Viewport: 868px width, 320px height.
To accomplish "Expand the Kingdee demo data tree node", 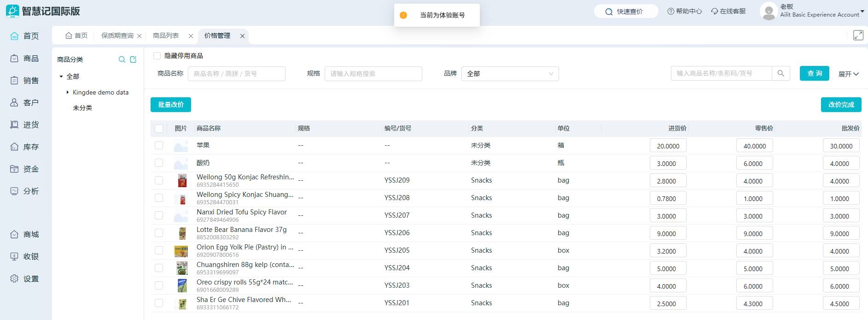I will pyautogui.click(x=68, y=92).
